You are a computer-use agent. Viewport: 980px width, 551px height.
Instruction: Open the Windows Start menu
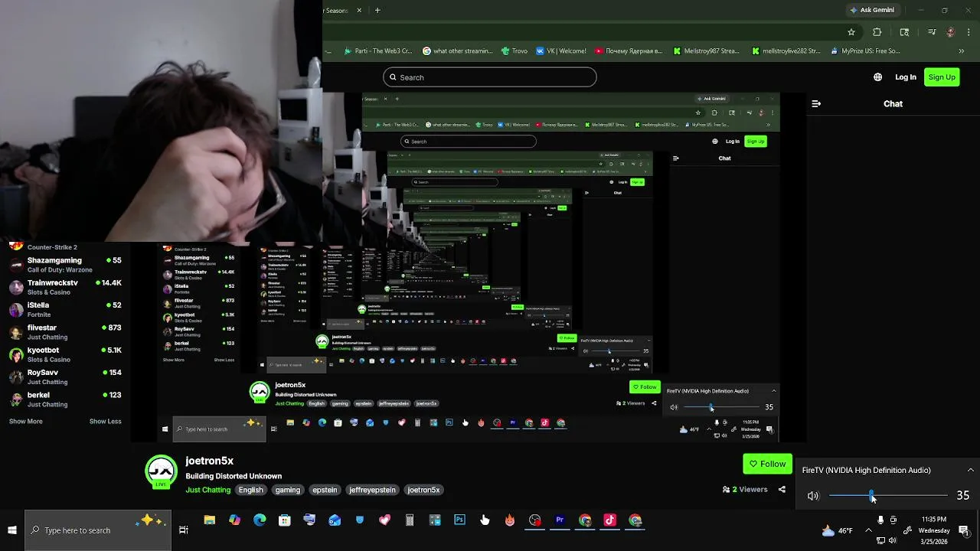tap(11, 530)
